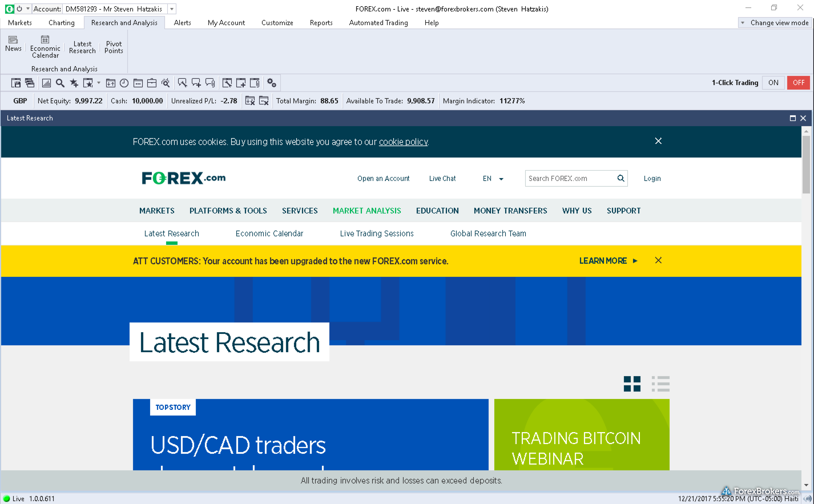Turn 1-Click Trading ON
814x504 pixels.
pos(773,83)
